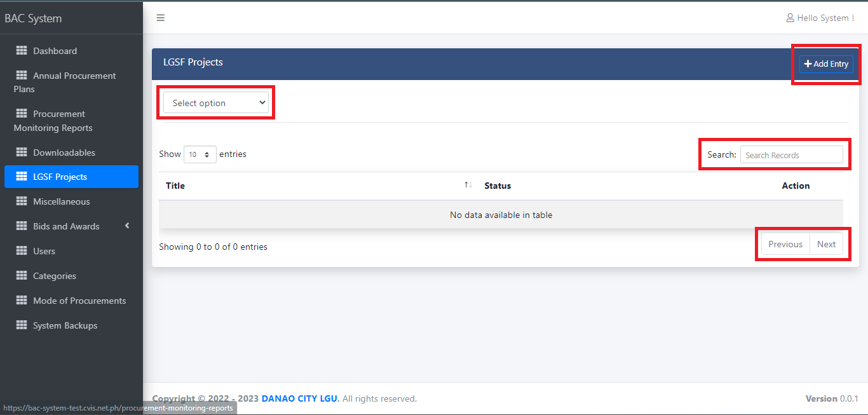Click the System Backups grid icon
Screen dimensions: 868x415
22,325
